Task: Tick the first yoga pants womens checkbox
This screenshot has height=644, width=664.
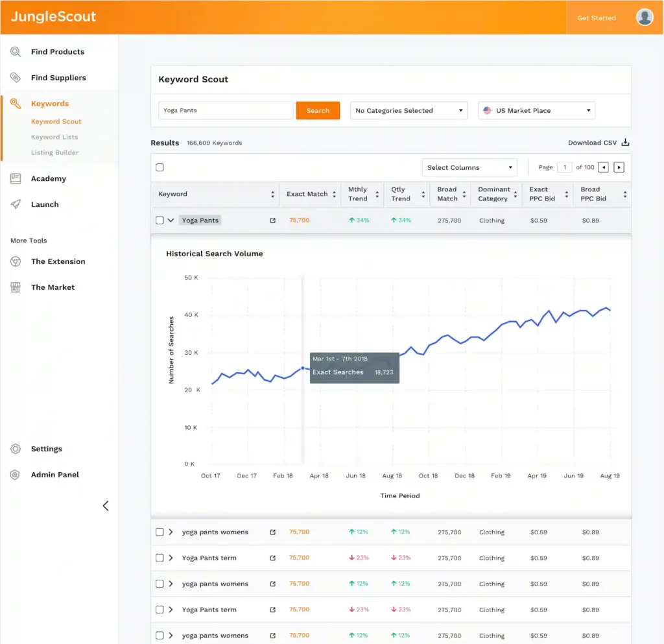Action: [160, 532]
